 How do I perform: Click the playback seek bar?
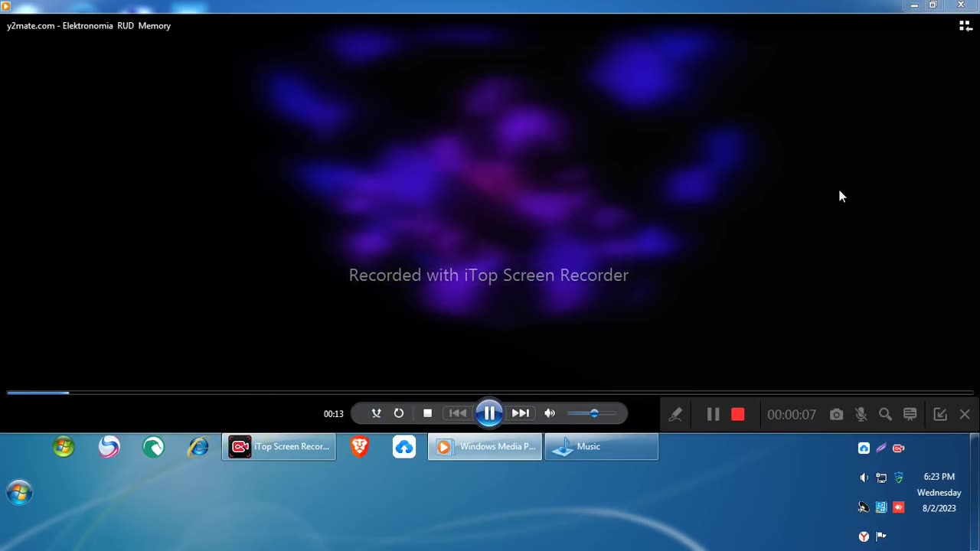click(x=490, y=393)
